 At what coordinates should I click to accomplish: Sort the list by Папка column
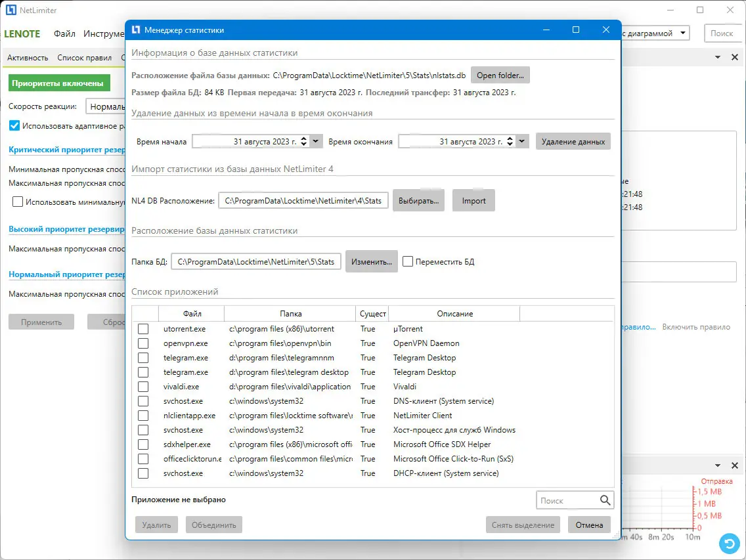click(x=290, y=314)
